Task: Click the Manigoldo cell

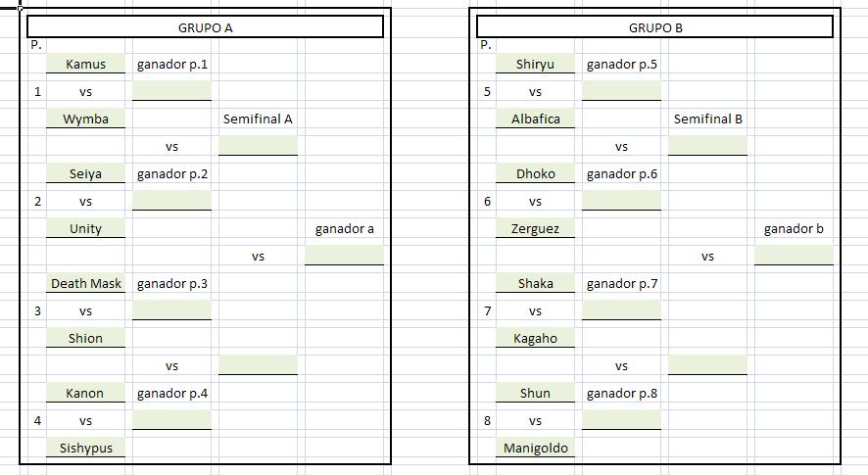Action: click(x=535, y=448)
